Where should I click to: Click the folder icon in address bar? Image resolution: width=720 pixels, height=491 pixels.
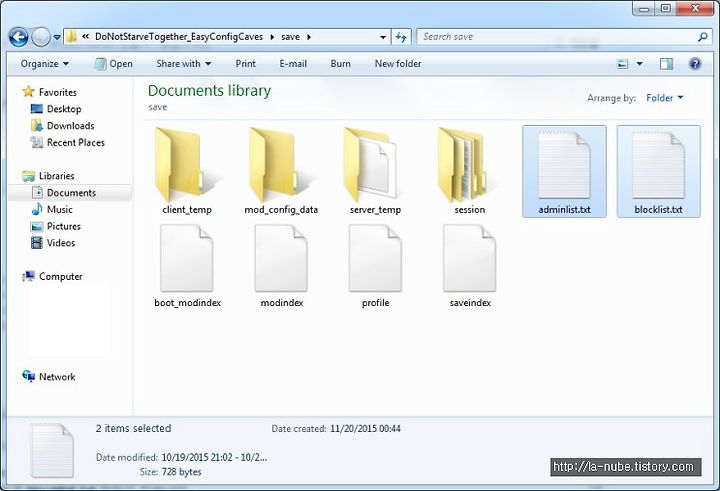(71, 37)
